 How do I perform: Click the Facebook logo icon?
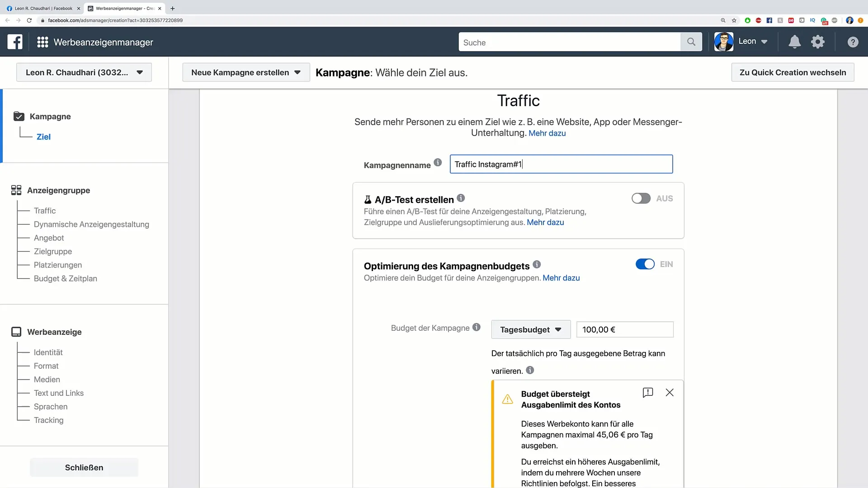tap(15, 42)
